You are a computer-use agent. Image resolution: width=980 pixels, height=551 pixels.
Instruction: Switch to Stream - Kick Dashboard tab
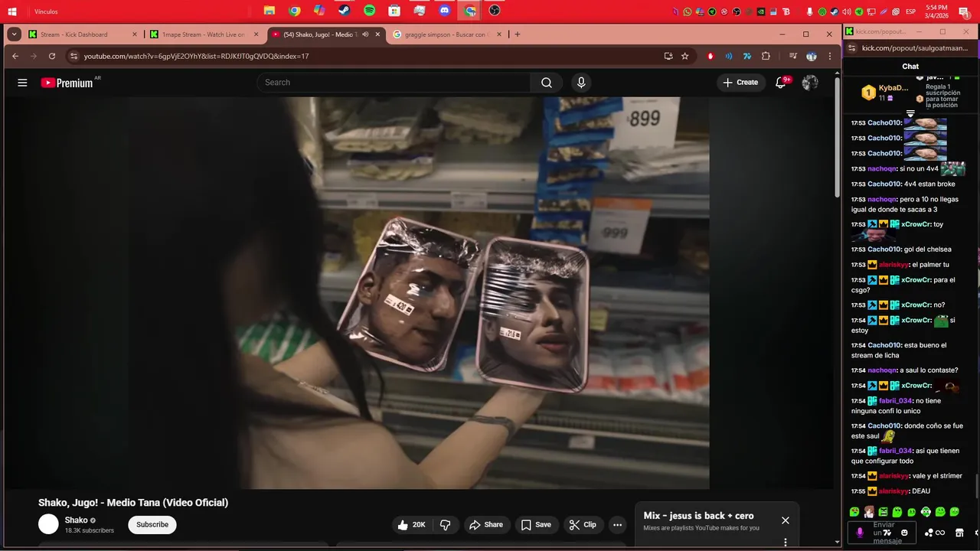[83, 34]
